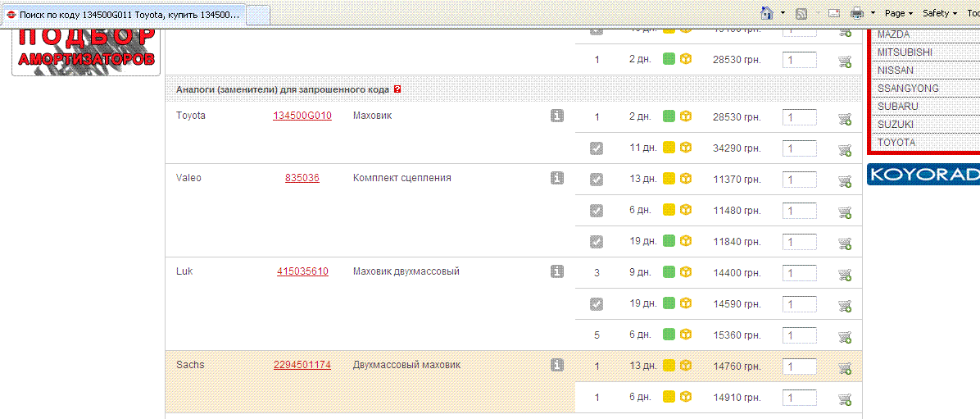The width and height of the screenshot is (980, 419).
Task: Select the browser tab for the 134500G011 Toyota search
Action: (x=123, y=15)
